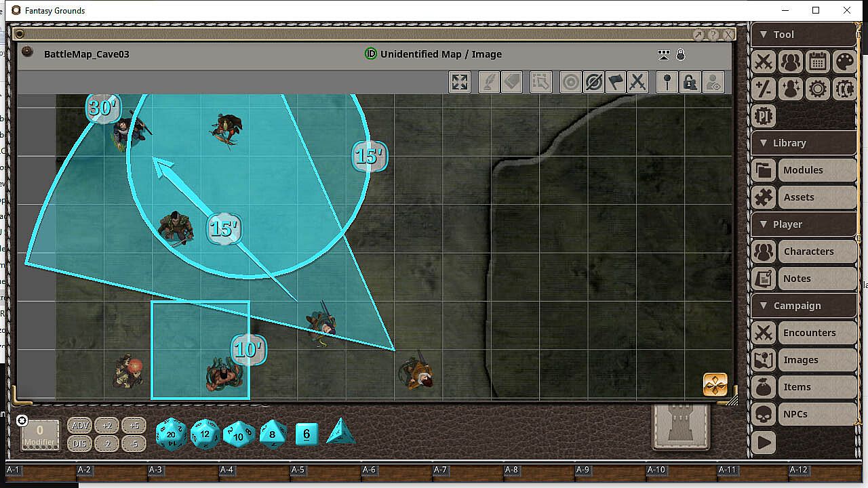Image resolution: width=868 pixels, height=488 pixels.
Task: Click the pin icon in map toolbar
Action: pyautogui.click(x=668, y=82)
